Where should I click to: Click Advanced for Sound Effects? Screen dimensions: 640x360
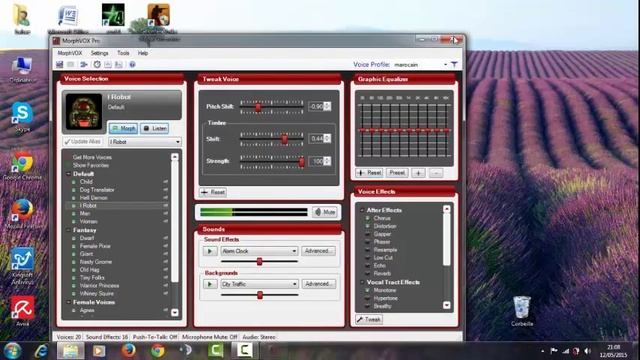point(318,251)
